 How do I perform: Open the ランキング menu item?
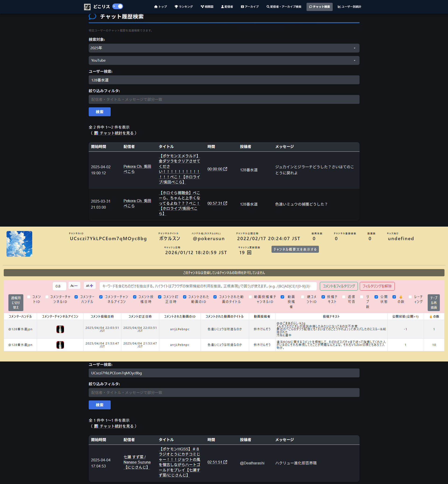pos(183,7)
